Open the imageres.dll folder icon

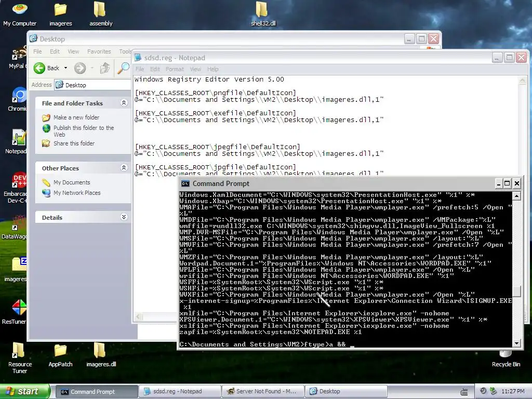point(101,355)
